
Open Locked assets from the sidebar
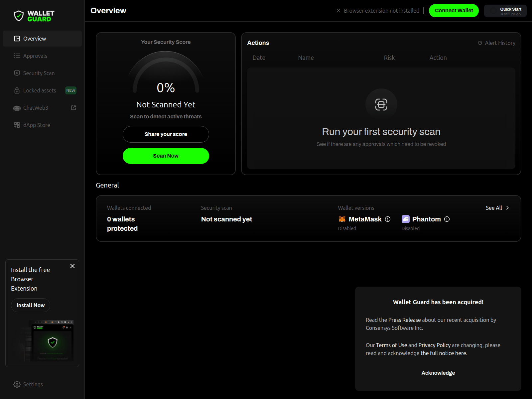click(x=40, y=90)
